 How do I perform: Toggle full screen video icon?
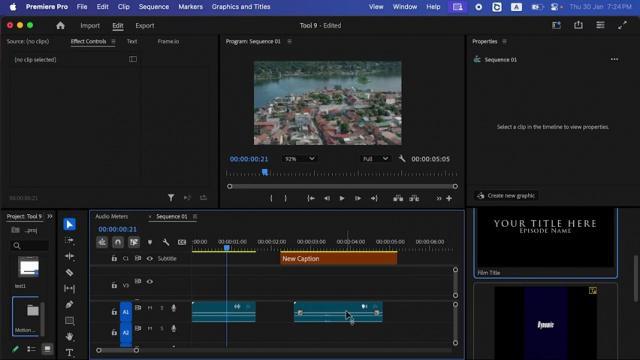coord(622,25)
